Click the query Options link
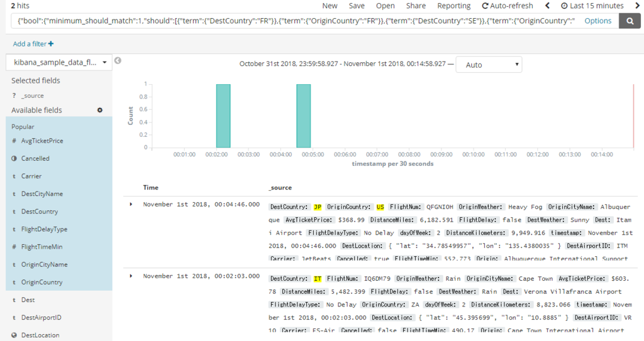Screen dimensions: 644x341 [x=597, y=21]
